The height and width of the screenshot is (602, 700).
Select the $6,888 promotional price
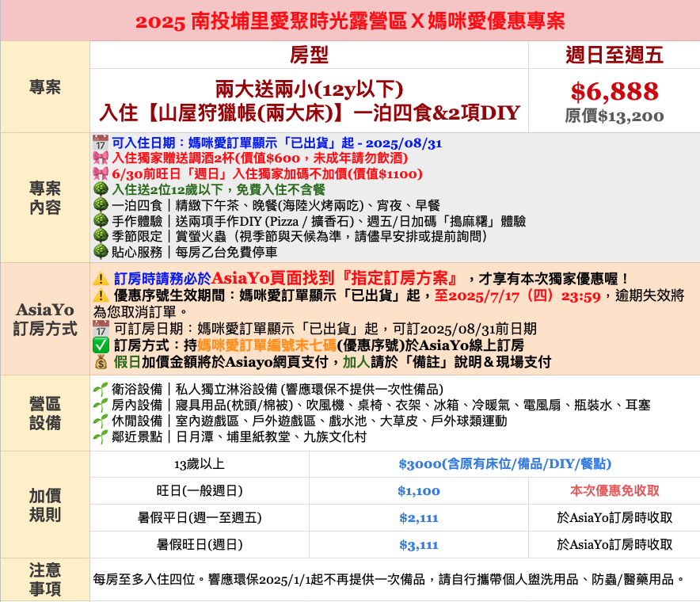[x=614, y=92]
